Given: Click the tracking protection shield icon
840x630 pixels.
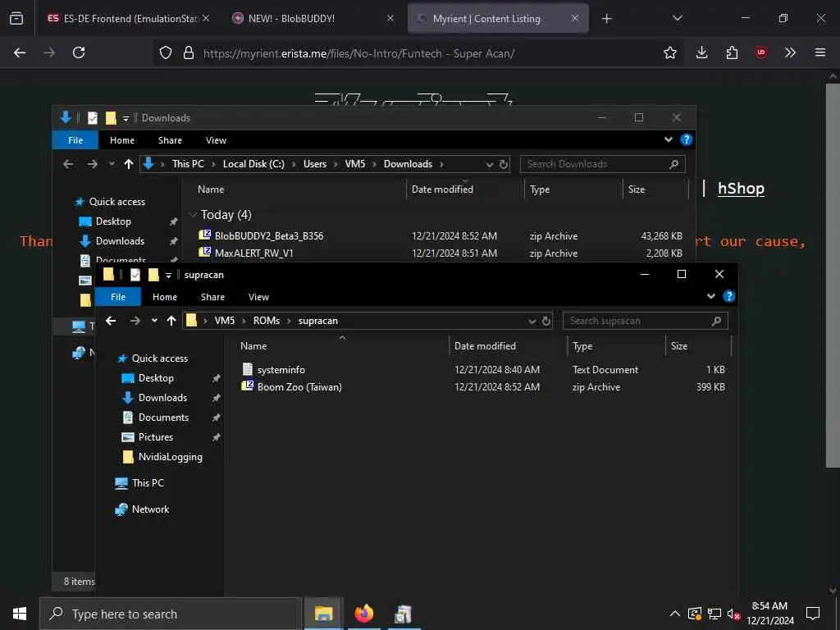Looking at the screenshot, I should click(x=166, y=52).
